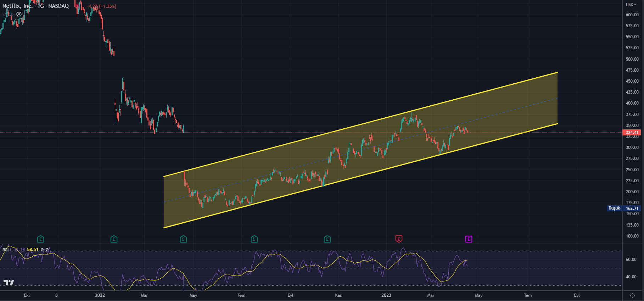The height and width of the screenshot is (301, 644).
Task: Click the earnings E marker above Eki
Action: click(40, 239)
